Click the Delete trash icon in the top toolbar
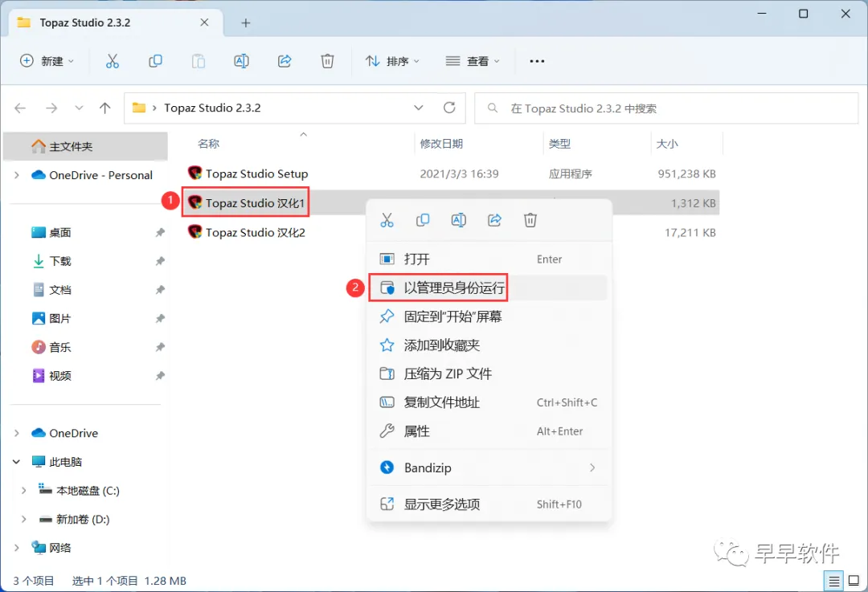Image resolution: width=868 pixels, height=592 pixels. 328,61
